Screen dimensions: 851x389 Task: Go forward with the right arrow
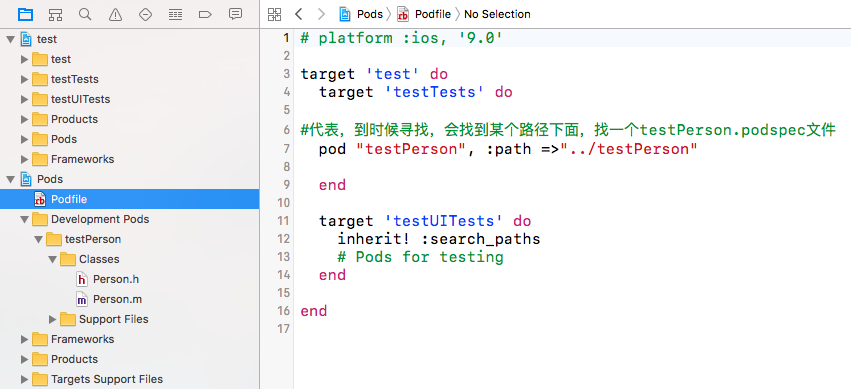[321, 14]
